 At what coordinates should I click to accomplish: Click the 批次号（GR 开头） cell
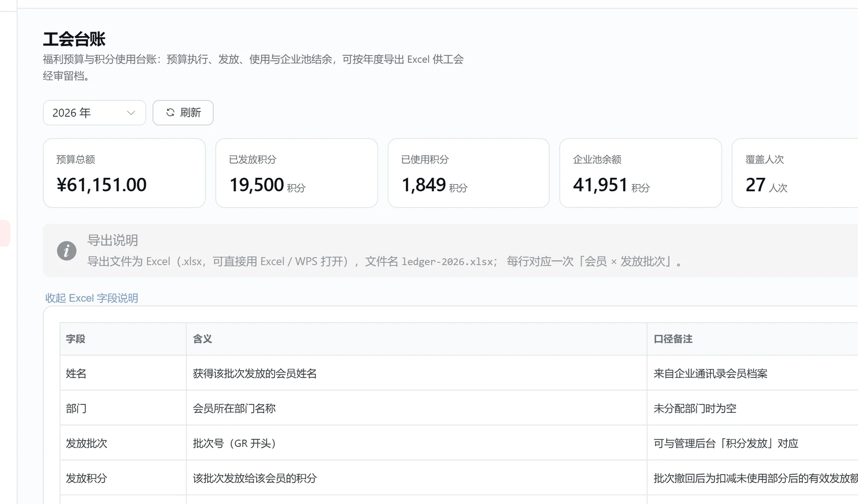pyautogui.click(x=416, y=443)
